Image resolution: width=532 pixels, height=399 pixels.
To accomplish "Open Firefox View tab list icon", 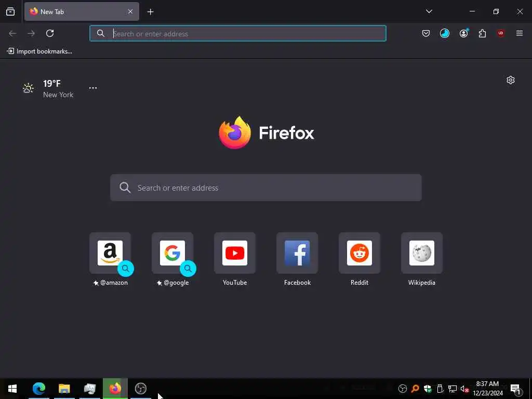I will [x=10, y=11].
